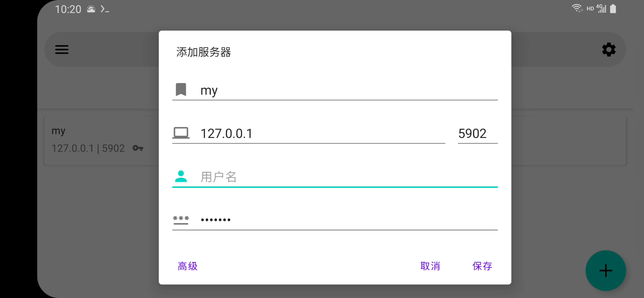The height and width of the screenshot is (298, 644).
Task: Click the laptop icon beside host address
Action: point(181,133)
